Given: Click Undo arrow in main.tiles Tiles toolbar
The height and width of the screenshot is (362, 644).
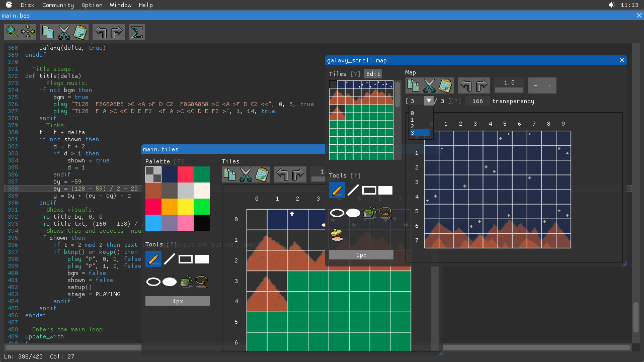Looking at the screenshot, I should (x=282, y=174).
